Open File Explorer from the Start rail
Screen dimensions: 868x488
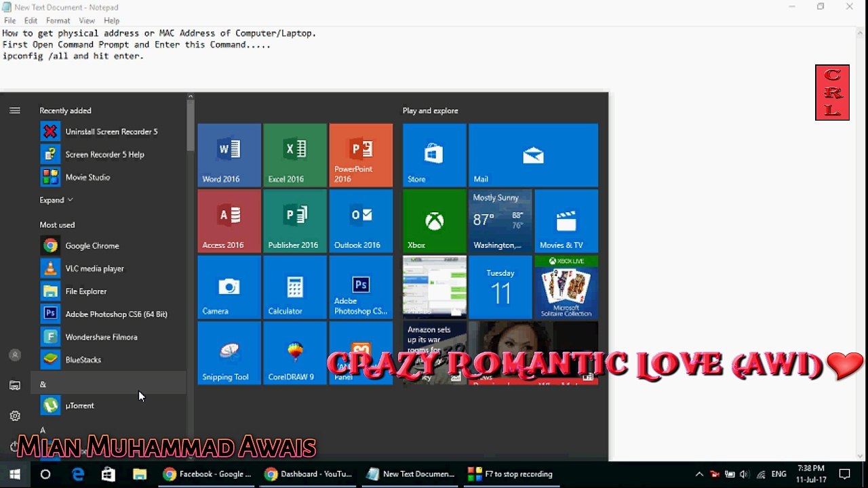click(x=15, y=386)
